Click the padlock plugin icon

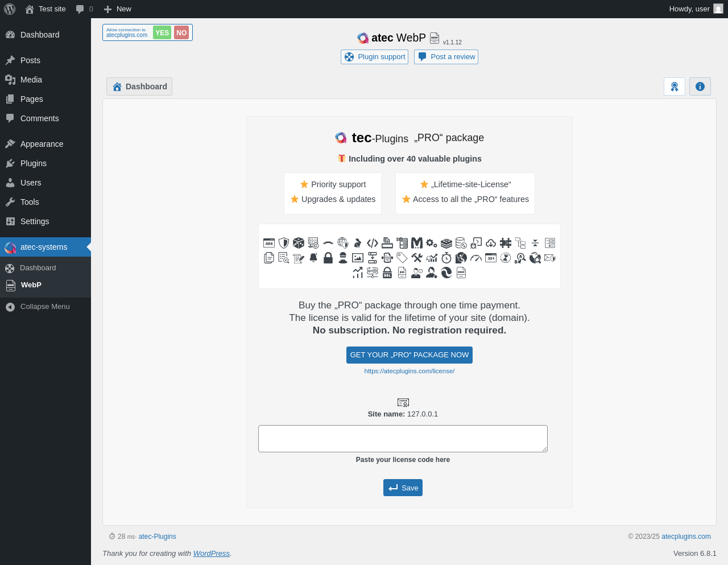pyautogui.click(x=328, y=258)
